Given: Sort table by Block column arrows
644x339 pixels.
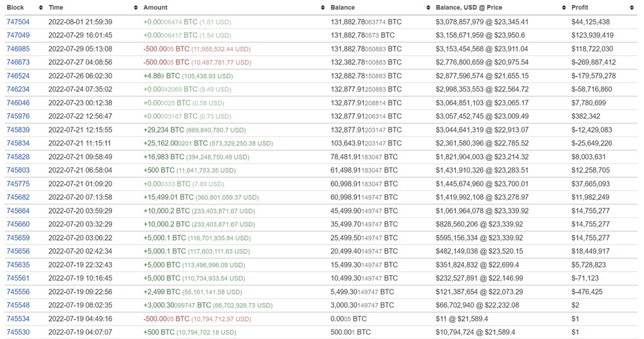Looking at the screenshot, I should (x=39, y=8).
